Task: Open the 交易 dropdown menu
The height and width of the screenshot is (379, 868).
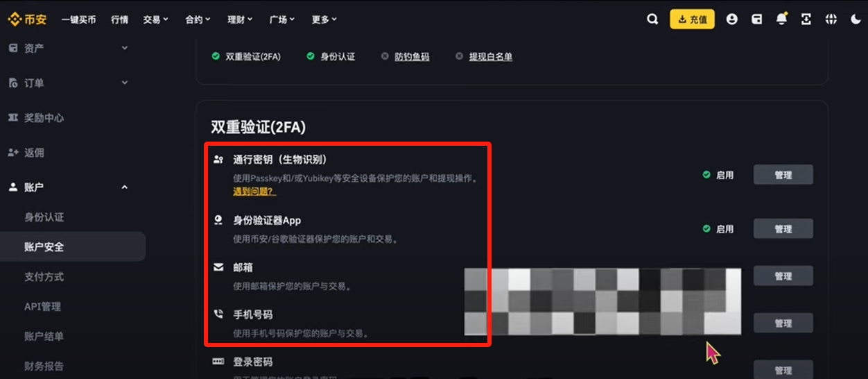Action: tap(155, 19)
